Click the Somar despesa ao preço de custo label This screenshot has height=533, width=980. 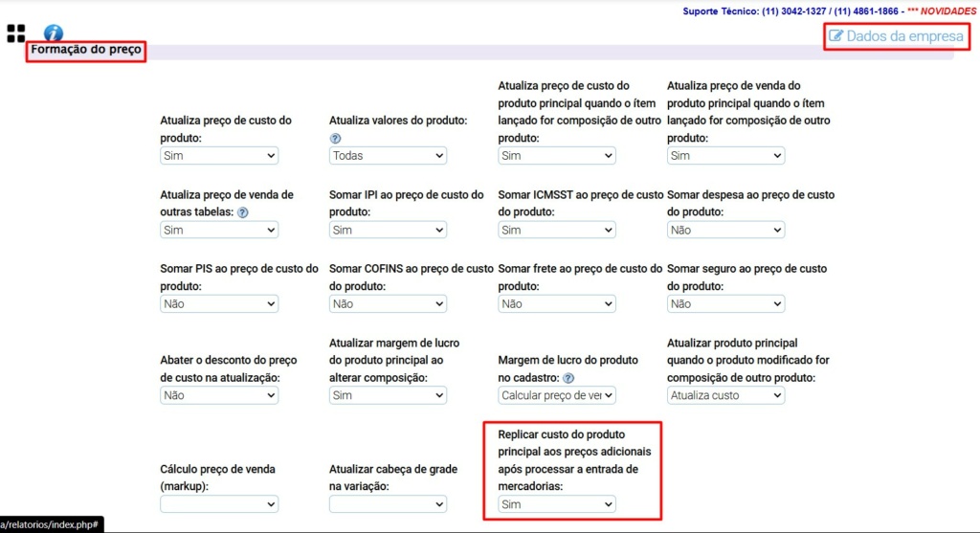point(750,203)
